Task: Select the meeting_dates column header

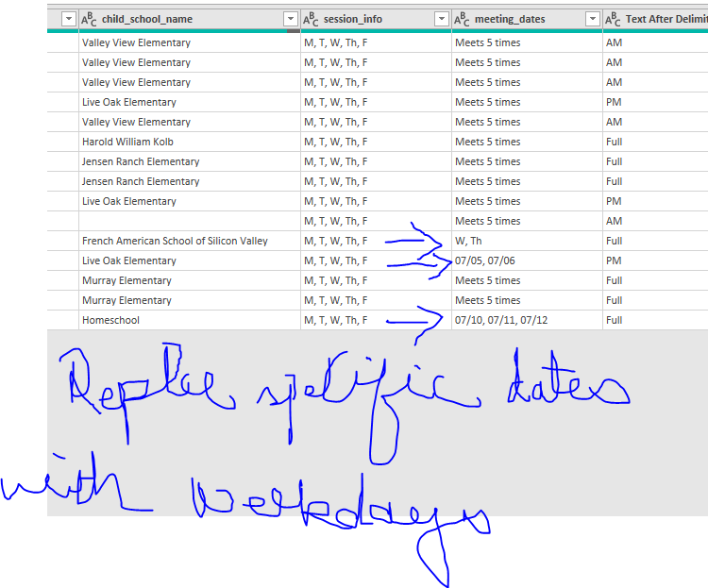Action: coord(527,19)
